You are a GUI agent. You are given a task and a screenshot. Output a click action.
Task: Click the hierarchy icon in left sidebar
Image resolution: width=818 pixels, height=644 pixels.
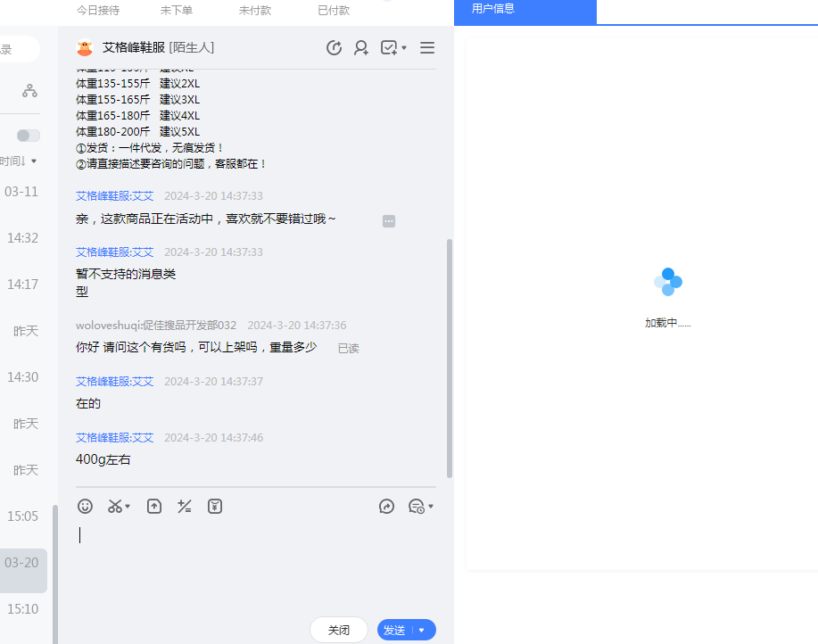[30, 90]
